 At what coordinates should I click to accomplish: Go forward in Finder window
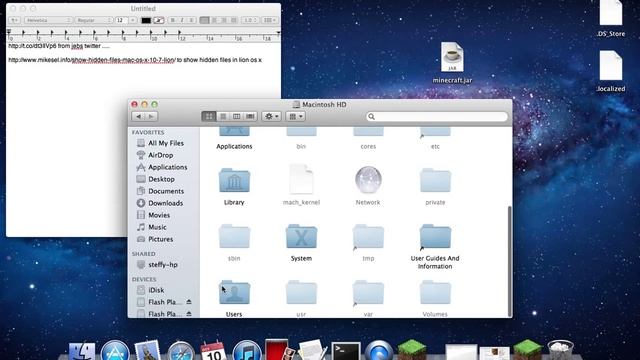151,117
